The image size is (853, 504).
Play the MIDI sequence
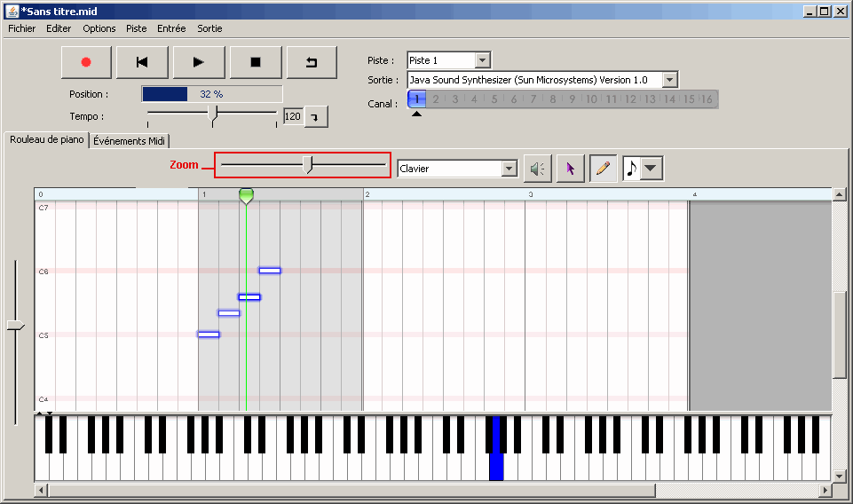[x=199, y=62]
